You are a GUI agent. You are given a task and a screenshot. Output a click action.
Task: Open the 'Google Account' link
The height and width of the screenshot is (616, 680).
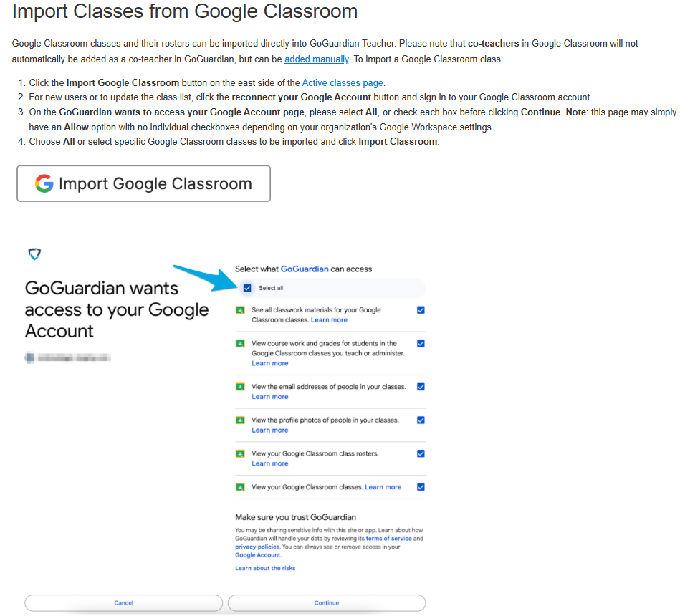click(258, 555)
